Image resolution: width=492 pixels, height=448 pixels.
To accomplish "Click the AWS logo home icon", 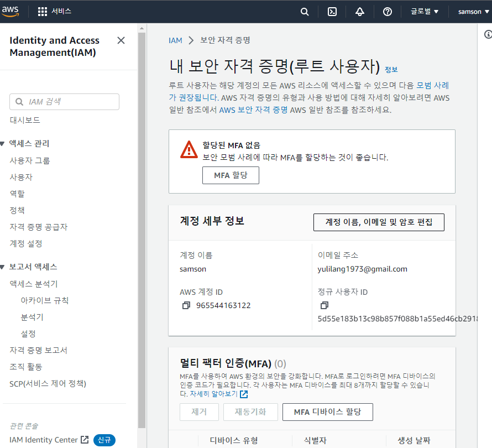I will pos(10,11).
